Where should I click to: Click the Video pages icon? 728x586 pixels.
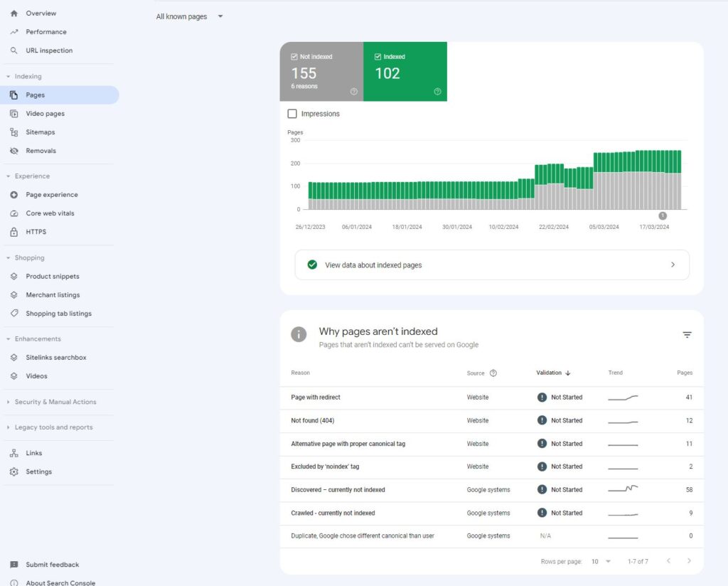(x=14, y=114)
